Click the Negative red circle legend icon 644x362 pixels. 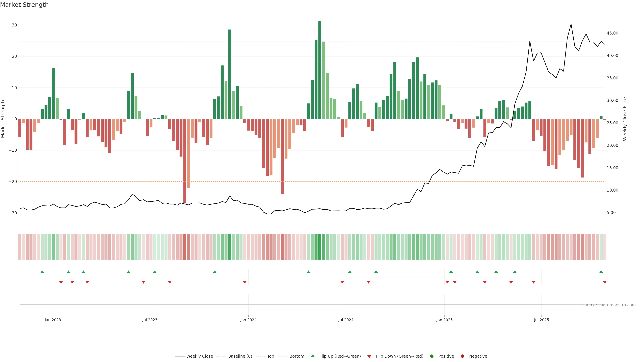pyautogui.click(x=462, y=356)
